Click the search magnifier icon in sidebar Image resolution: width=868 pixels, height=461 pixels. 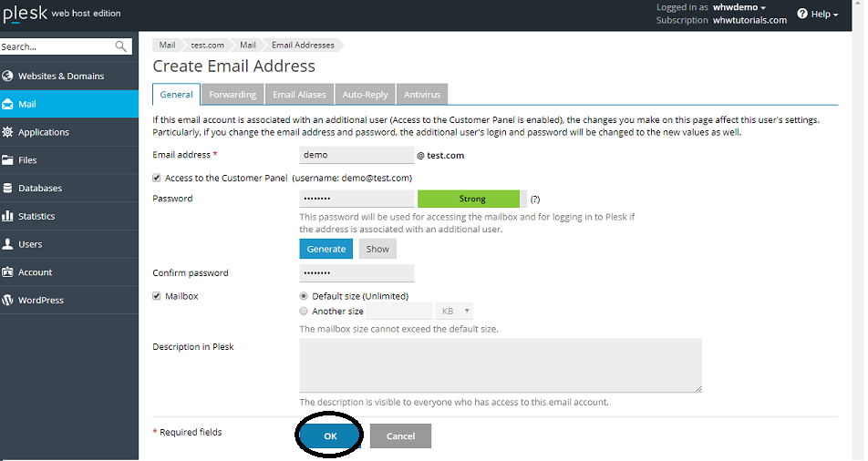point(121,46)
